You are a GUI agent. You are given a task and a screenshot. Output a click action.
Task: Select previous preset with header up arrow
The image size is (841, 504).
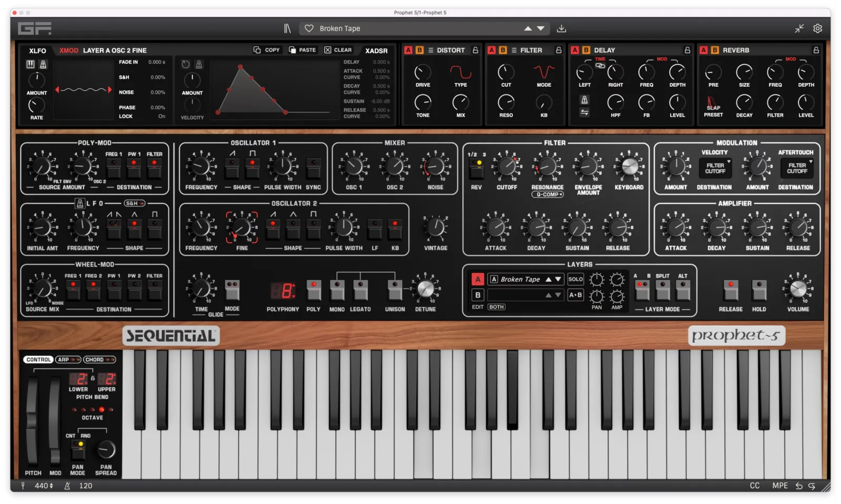pyautogui.click(x=528, y=28)
